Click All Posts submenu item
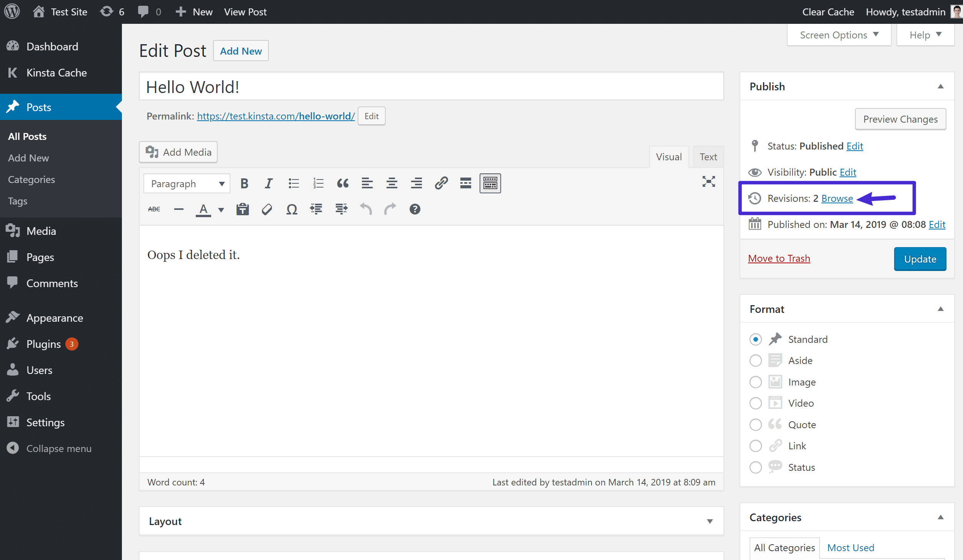This screenshot has width=963, height=560. tap(27, 136)
